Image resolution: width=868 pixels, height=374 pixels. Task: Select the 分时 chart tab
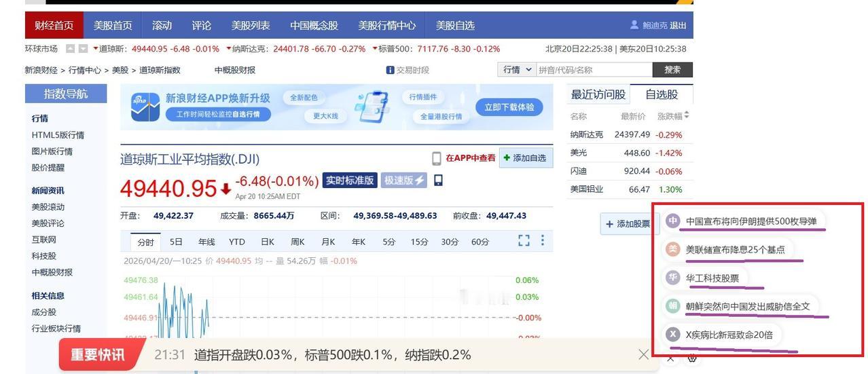pyautogui.click(x=145, y=242)
